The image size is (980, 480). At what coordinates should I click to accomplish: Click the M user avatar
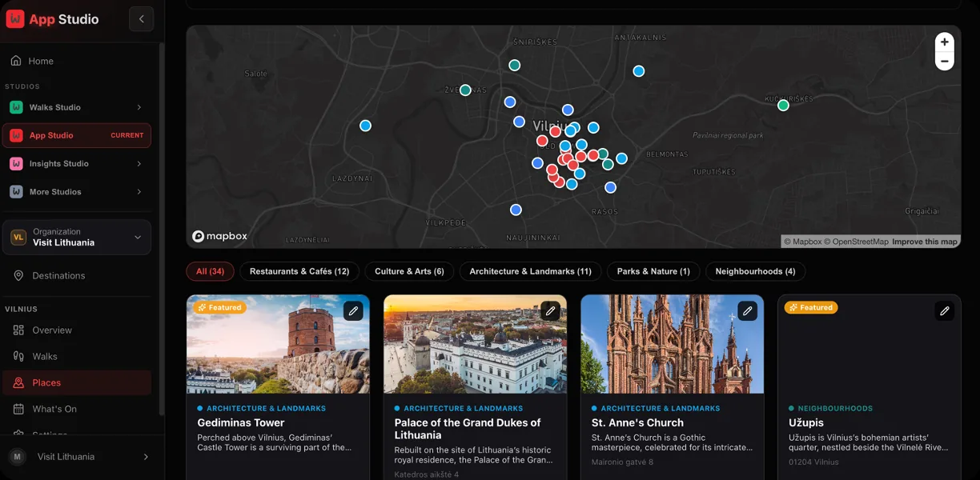point(17,457)
